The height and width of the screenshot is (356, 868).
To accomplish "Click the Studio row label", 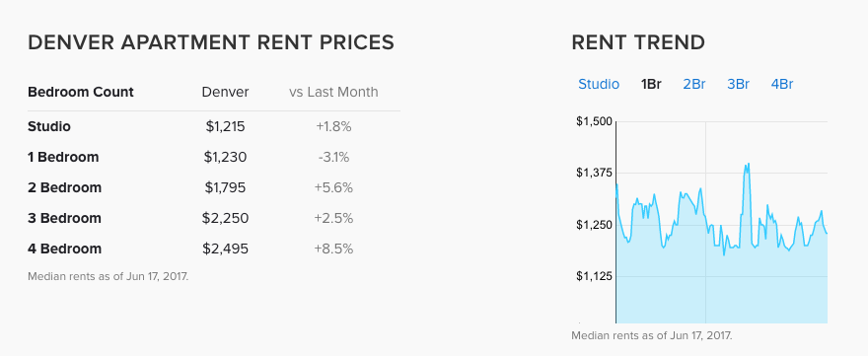I will click(49, 126).
